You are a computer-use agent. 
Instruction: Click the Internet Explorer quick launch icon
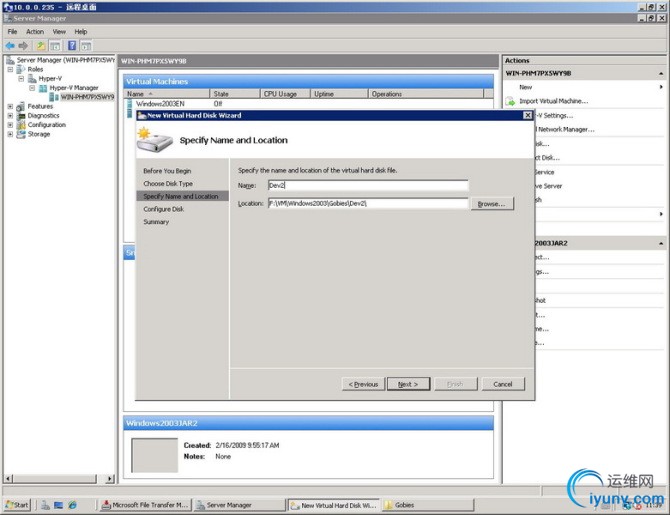pyautogui.click(x=73, y=505)
